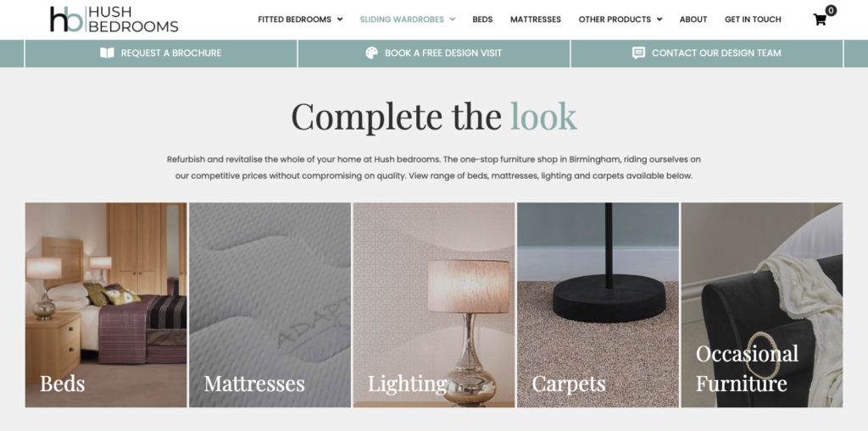Open the shopping cart icon
The width and height of the screenshot is (868, 431).
820,20
